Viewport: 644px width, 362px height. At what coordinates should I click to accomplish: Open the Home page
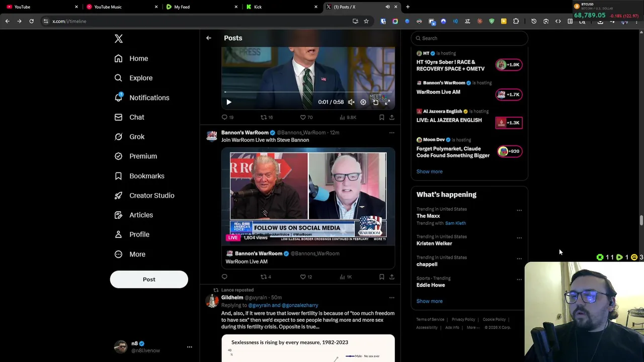click(x=131, y=58)
